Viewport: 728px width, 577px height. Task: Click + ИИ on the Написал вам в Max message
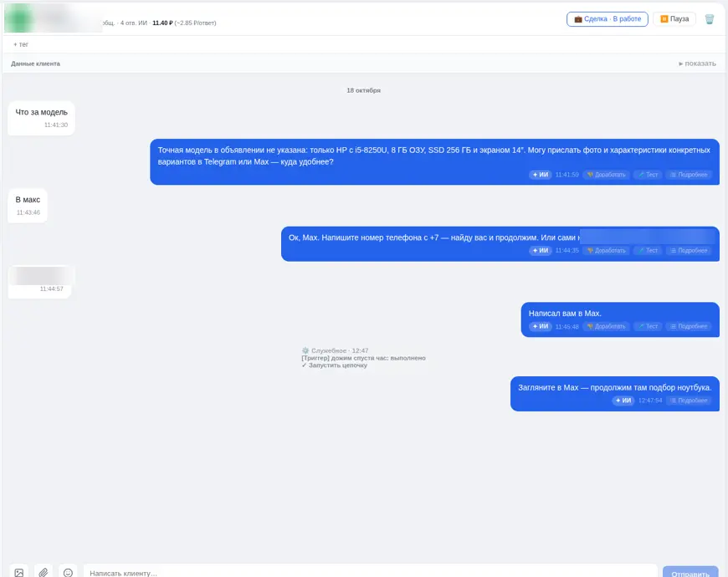point(541,326)
